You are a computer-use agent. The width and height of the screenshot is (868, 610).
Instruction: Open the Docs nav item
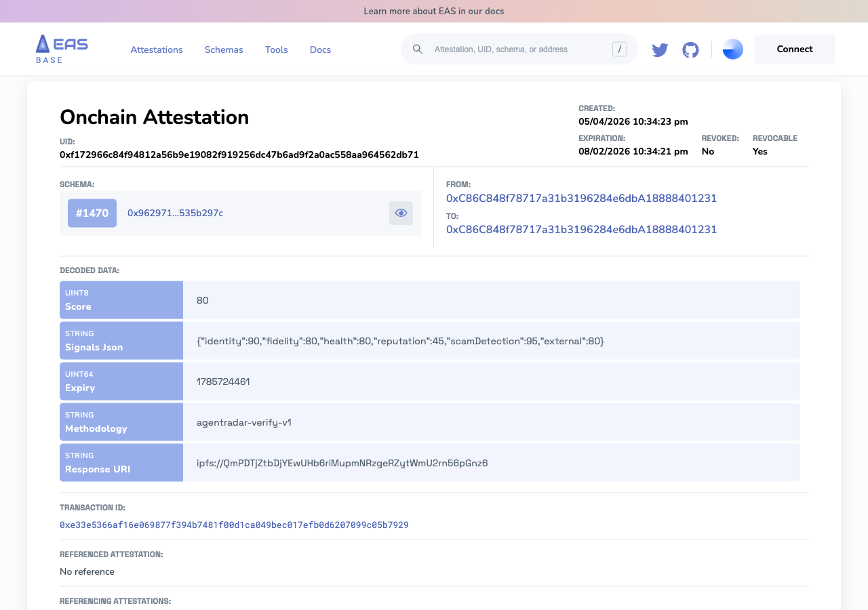click(x=320, y=49)
